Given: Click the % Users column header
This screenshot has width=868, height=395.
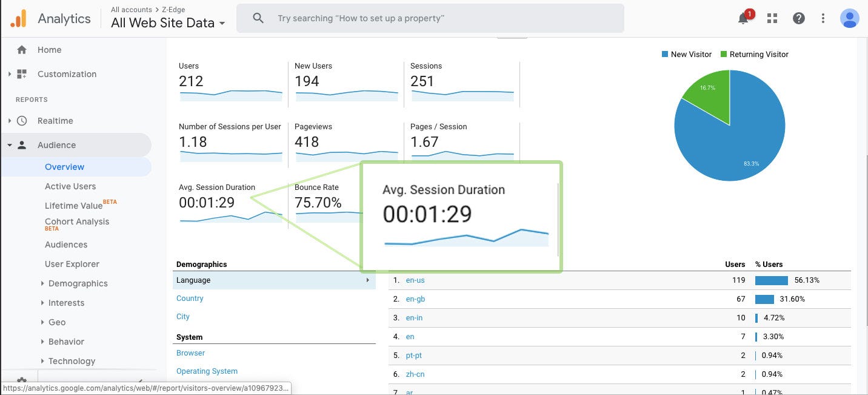Looking at the screenshot, I should [769, 265].
